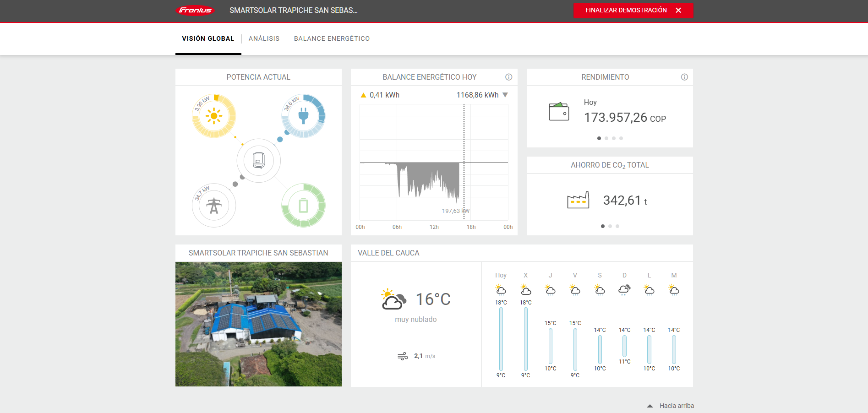
Task: Click the solar production sun icon
Action: [x=214, y=116]
